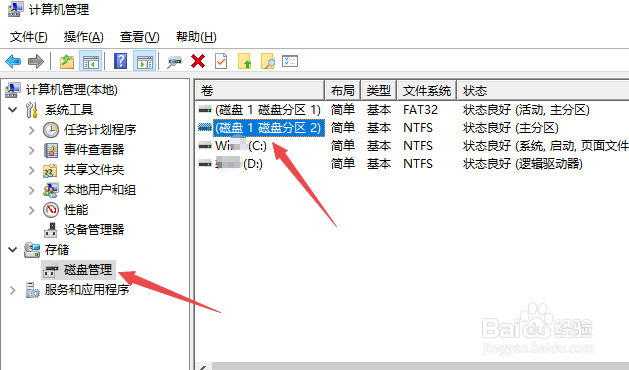This screenshot has height=370, width=629.
Task: Select 磁盘管理 in the tree
Action: [88, 270]
